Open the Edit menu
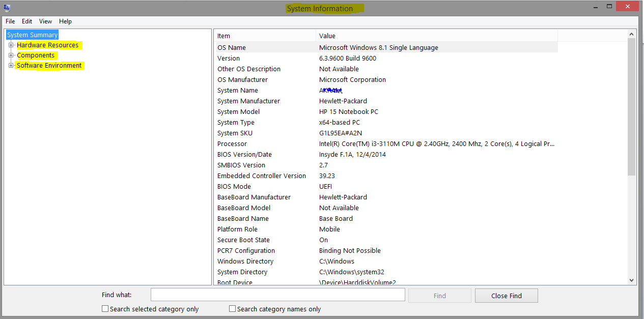 (26, 21)
